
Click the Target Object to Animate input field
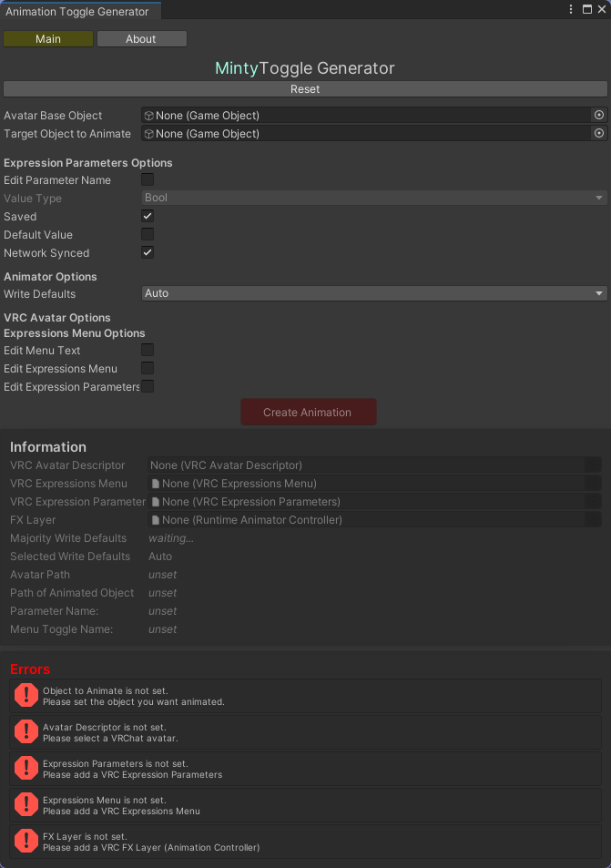tap(364, 133)
